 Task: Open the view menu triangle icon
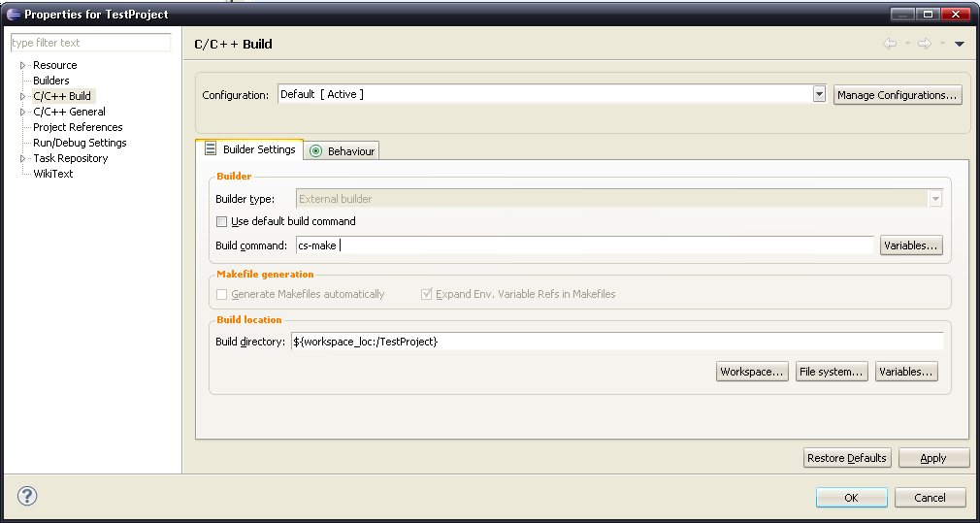pos(959,44)
